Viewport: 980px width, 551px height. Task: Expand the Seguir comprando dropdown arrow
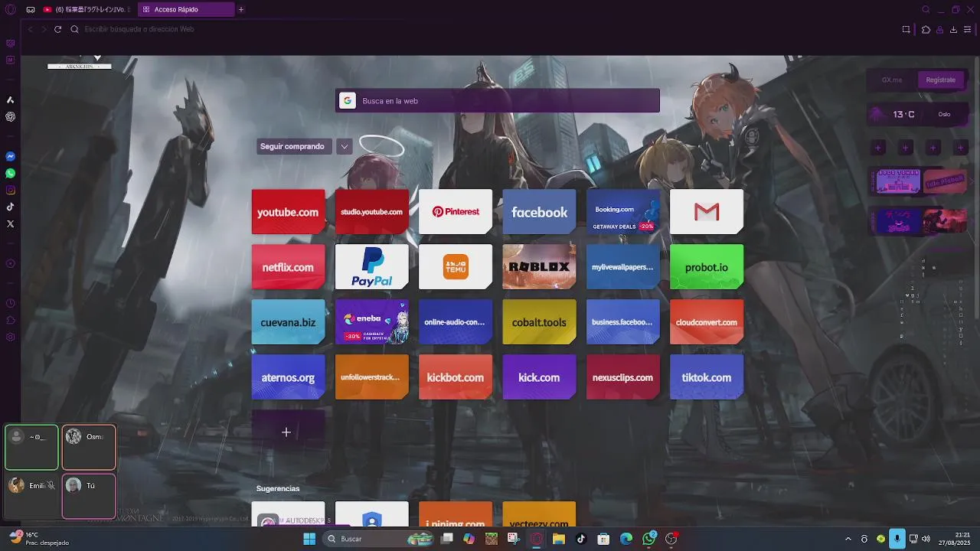click(x=345, y=147)
